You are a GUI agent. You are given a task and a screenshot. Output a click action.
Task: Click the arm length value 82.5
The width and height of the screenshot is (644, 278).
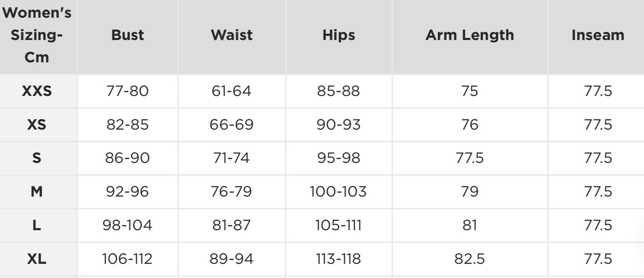pos(470,259)
